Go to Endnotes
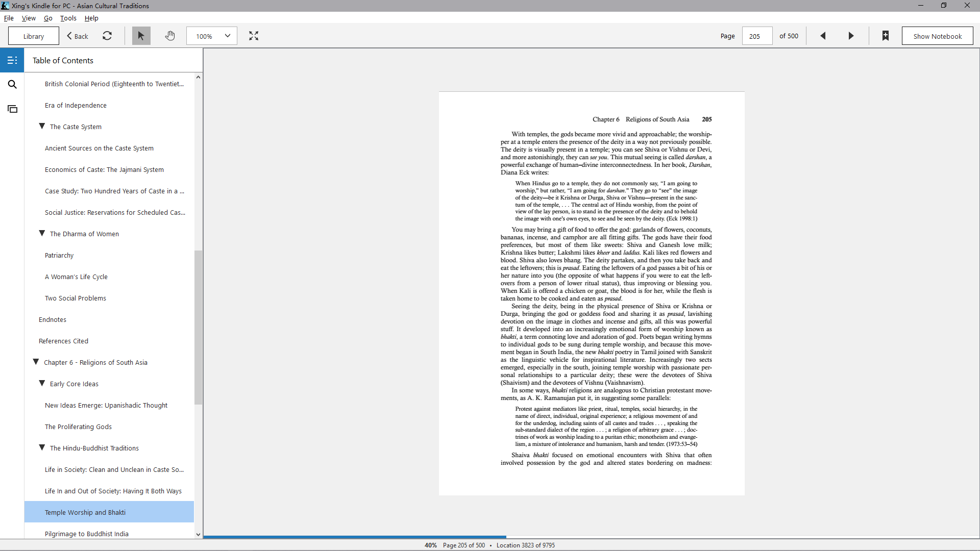Viewport: 980px width, 551px height. (53, 319)
